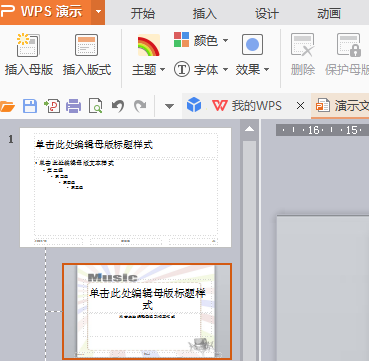The image size is (369, 361).
Task: Print using the printer icon
Action: (73, 106)
